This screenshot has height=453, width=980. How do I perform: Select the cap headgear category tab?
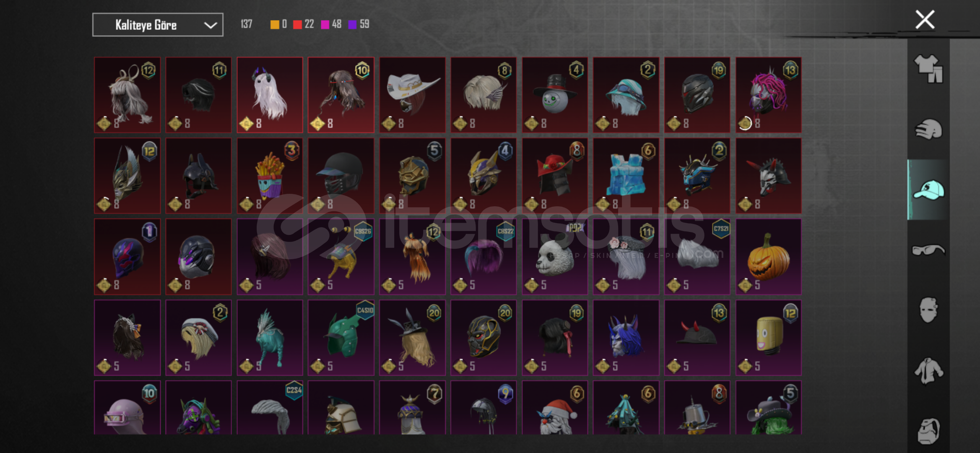[x=928, y=190]
